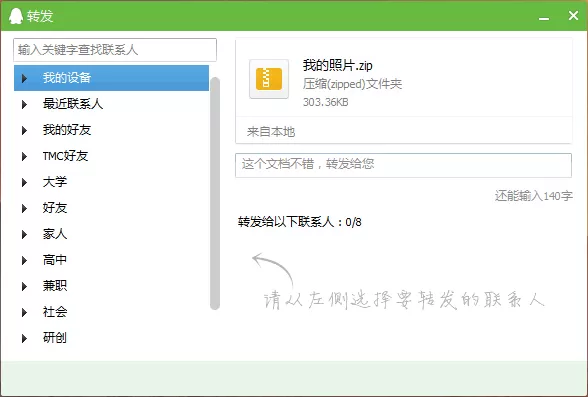Select the 好友 group label
Image resolution: width=588 pixels, height=397 pixels.
(55, 208)
